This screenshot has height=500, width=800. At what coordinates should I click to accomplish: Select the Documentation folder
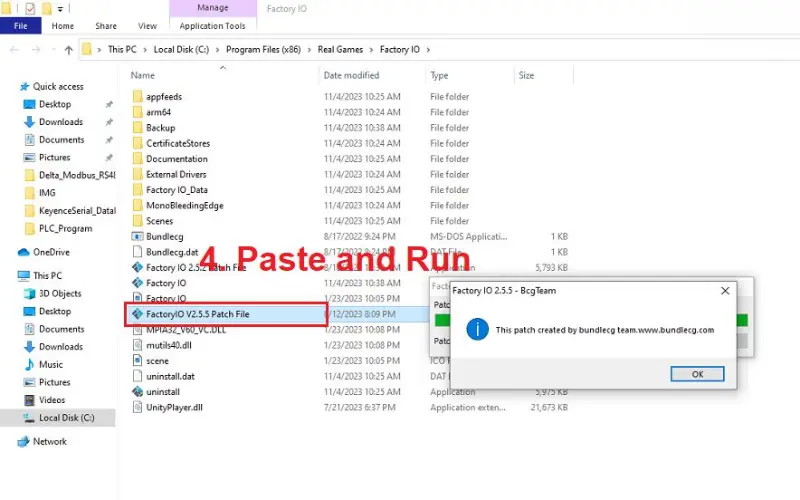[177, 159]
